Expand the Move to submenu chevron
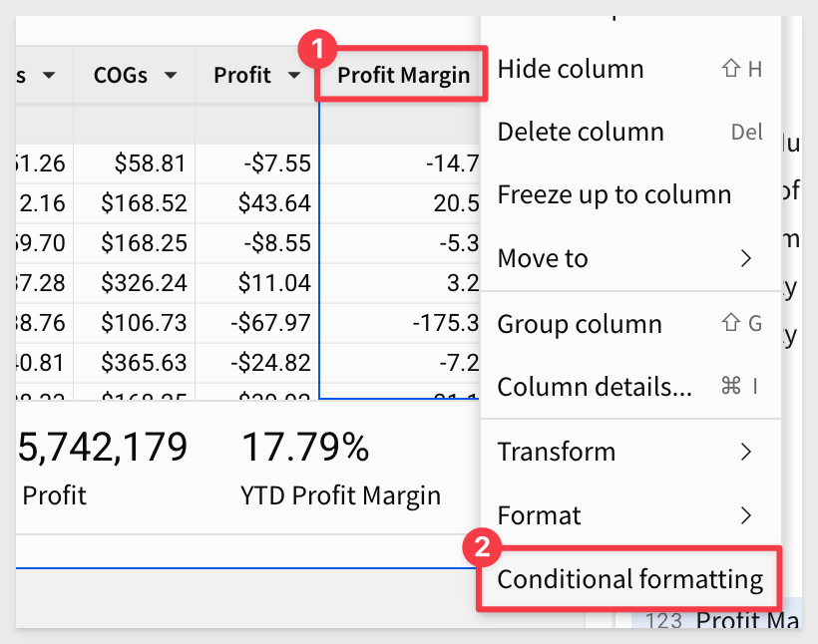The width and height of the screenshot is (818, 644). click(x=746, y=258)
